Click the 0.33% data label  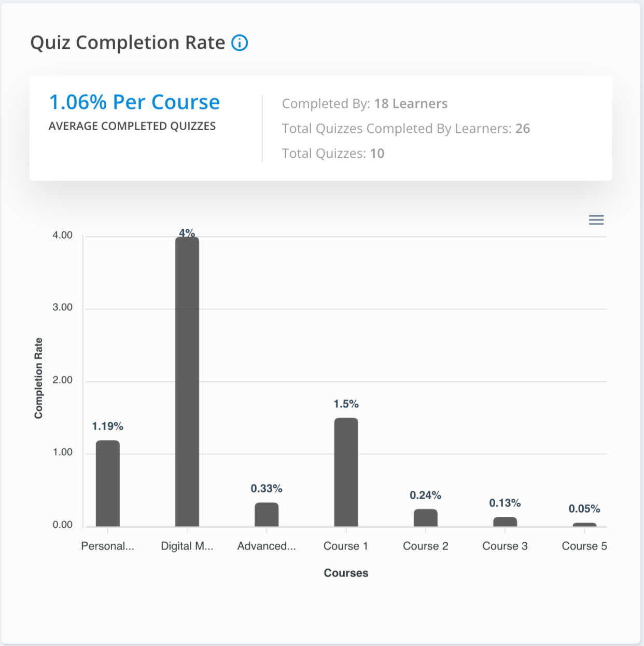267,489
